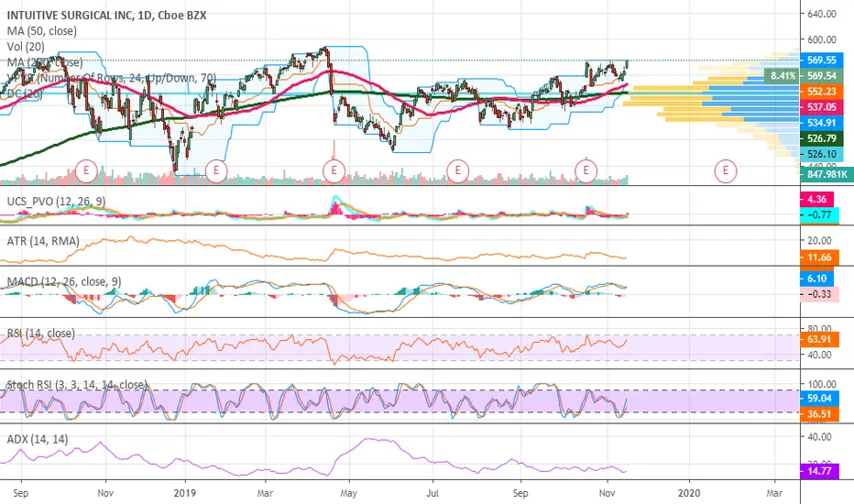
Task: Click the 2019 label on time axis
Action: point(185,493)
